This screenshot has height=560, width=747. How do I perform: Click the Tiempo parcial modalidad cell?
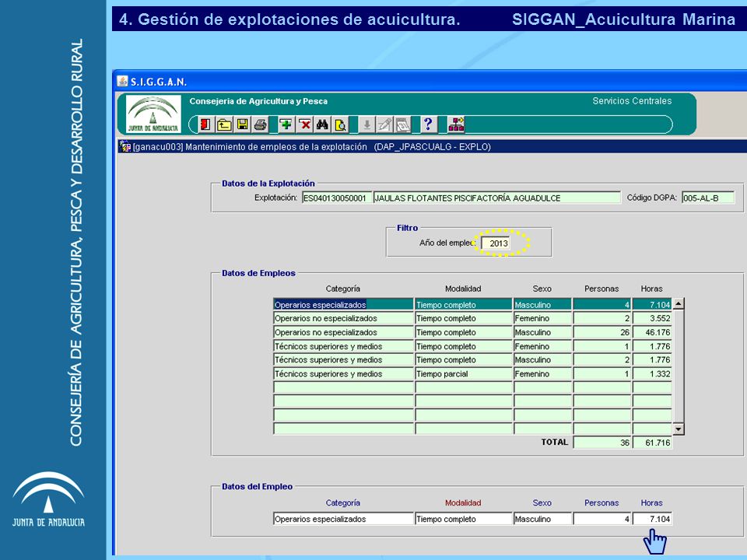pyautogui.click(x=464, y=374)
